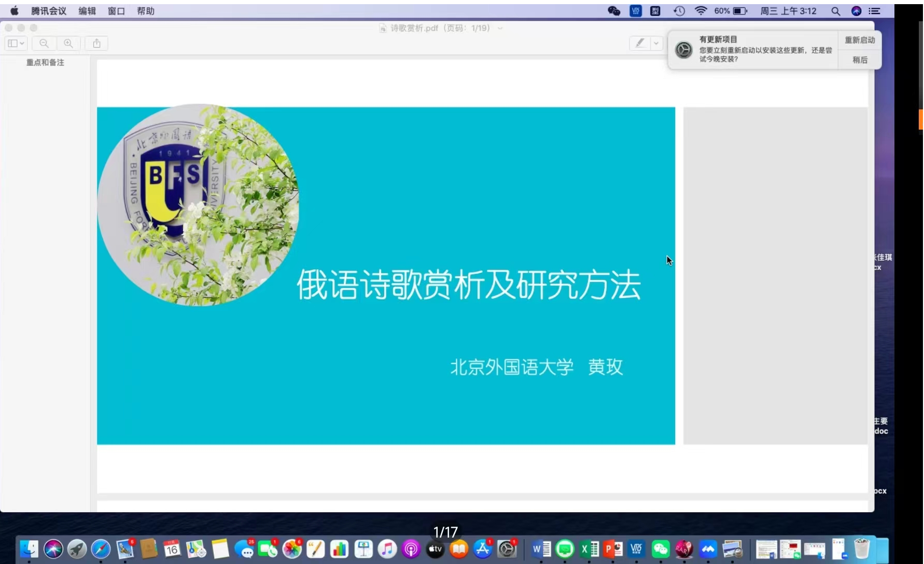Screen dimensions: 924x564
Task: Open Control Center list icon in menu bar
Action: tap(875, 11)
